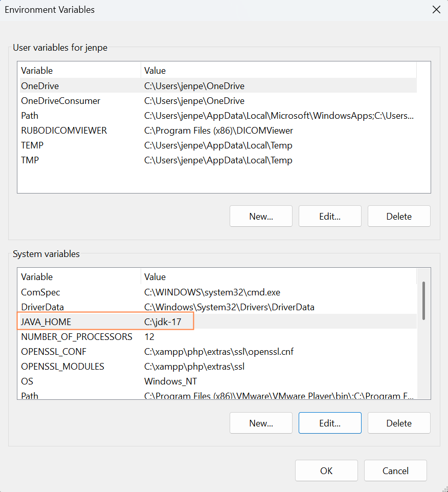Select the OneDriveConsumer user variable
The height and width of the screenshot is (492, 448).
tap(60, 101)
